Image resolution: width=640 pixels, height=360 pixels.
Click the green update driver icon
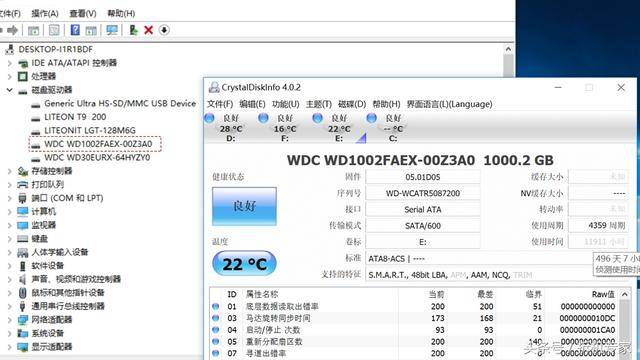(133, 30)
